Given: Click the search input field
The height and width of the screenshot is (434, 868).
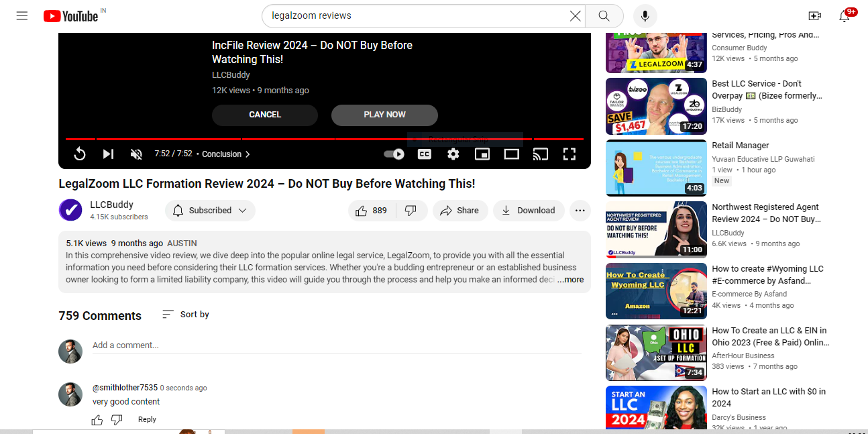Looking at the screenshot, I should 419,16.
